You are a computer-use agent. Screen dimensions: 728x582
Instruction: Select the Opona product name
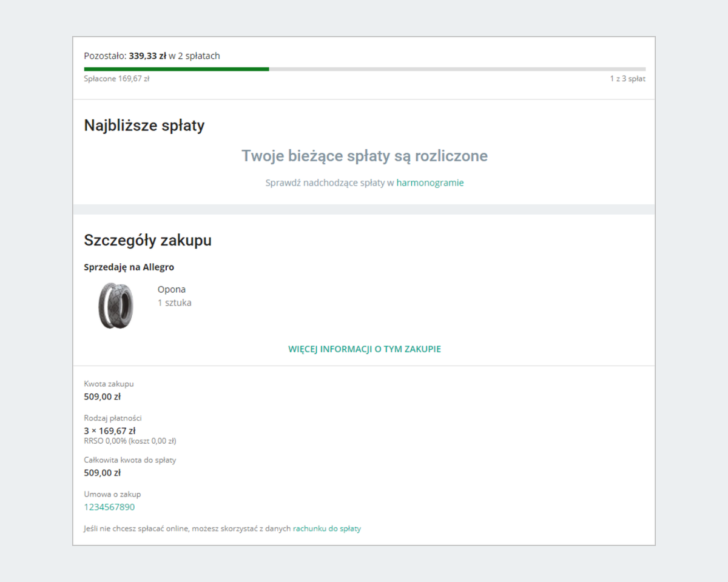coord(172,289)
